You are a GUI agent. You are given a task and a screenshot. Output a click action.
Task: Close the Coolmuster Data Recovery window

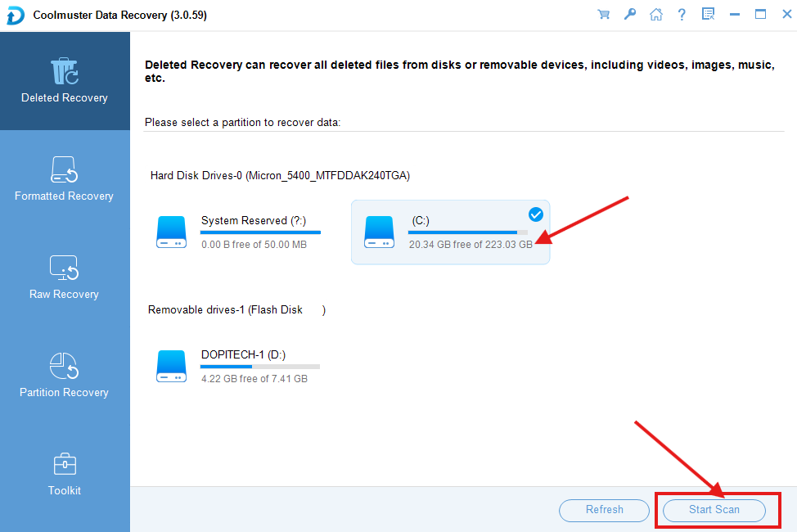pyautogui.click(x=787, y=14)
